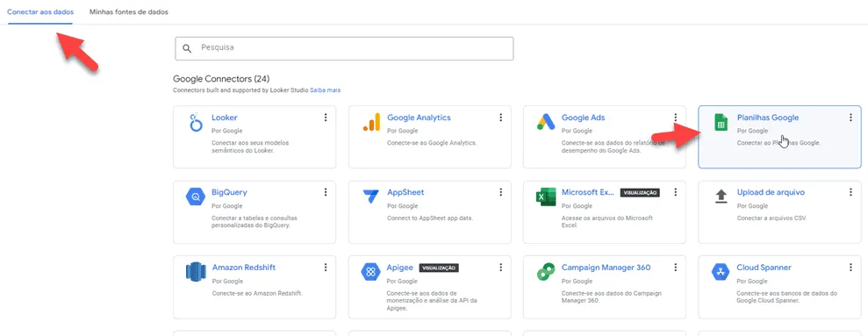Click the AppSheet connector title

(405, 193)
